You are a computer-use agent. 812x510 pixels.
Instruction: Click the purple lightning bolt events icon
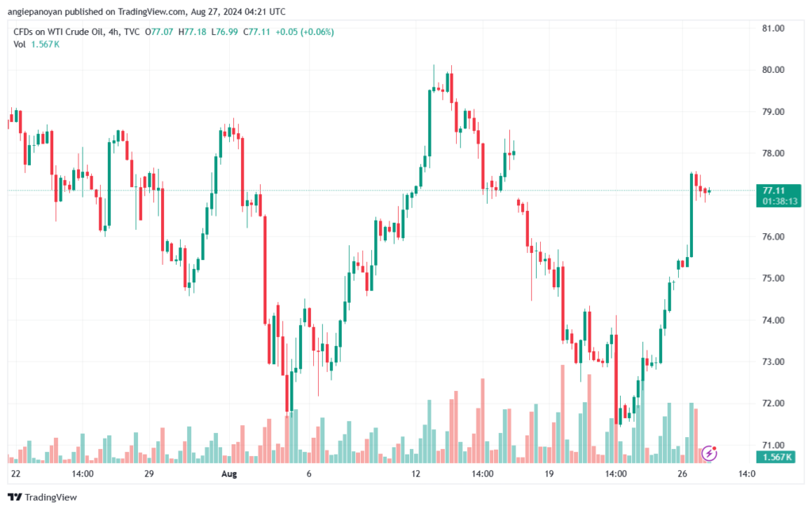click(x=710, y=453)
